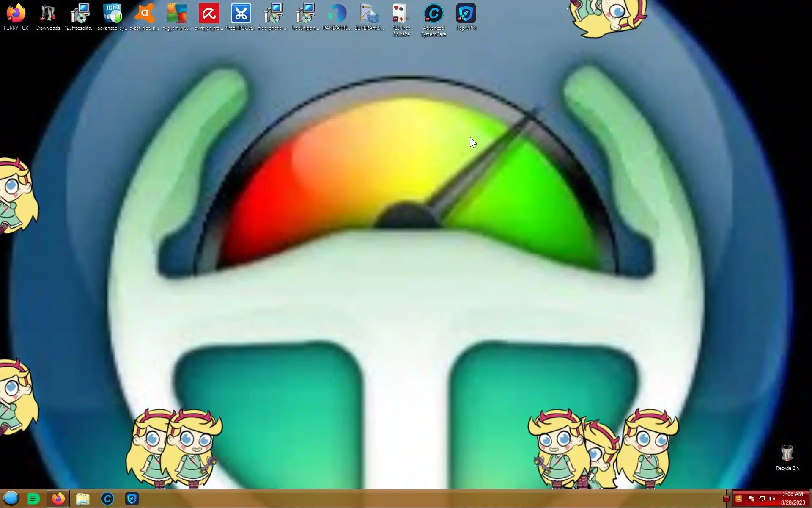Image resolution: width=812 pixels, height=508 pixels.
Task: Click the volume speaker tray icon
Action: (x=772, y=499)
